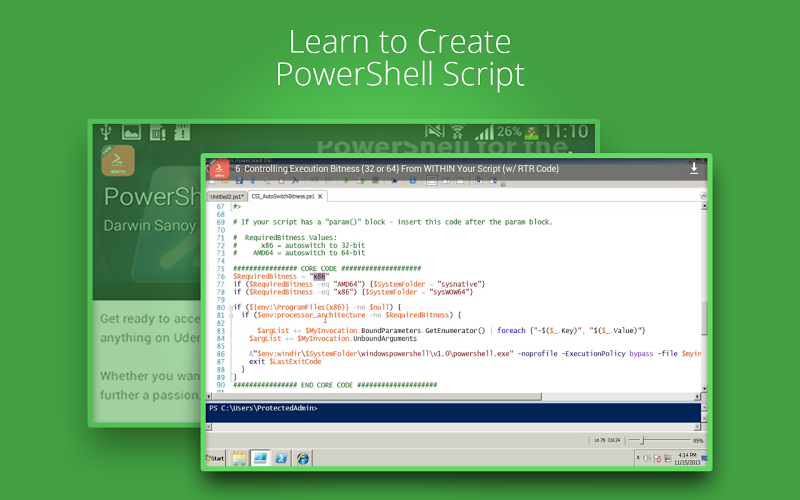Screen dimensions: 800x500
Task: Select Show Script Pane Right layout icon
Action: tap(446, 181)
